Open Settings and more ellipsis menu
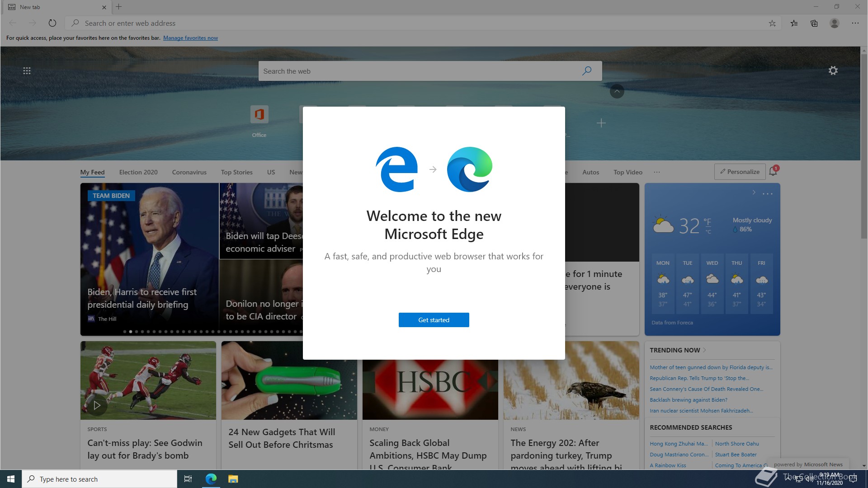Viewport: 868px width, 488px height. (855, 23)
